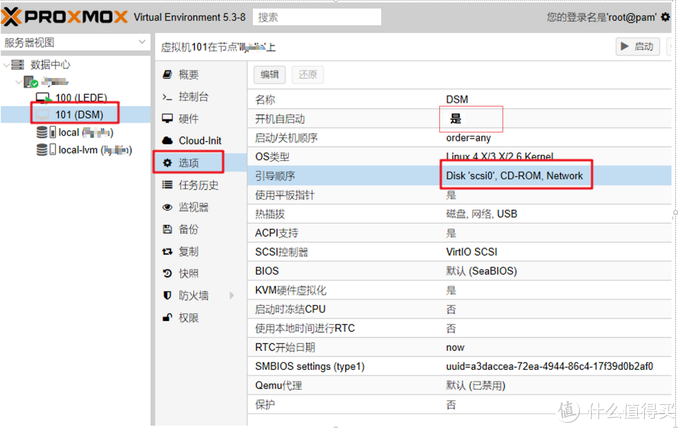Select the BIOS SeaBIOS row
The height and width of the screenshot is (428, 680).
[x=459, y=271]
